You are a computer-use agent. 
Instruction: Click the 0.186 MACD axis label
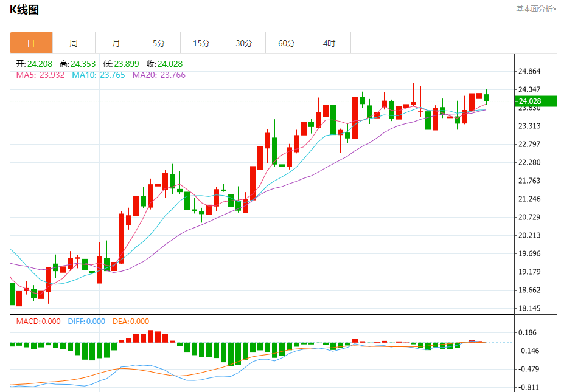click(x=528, y=332)
